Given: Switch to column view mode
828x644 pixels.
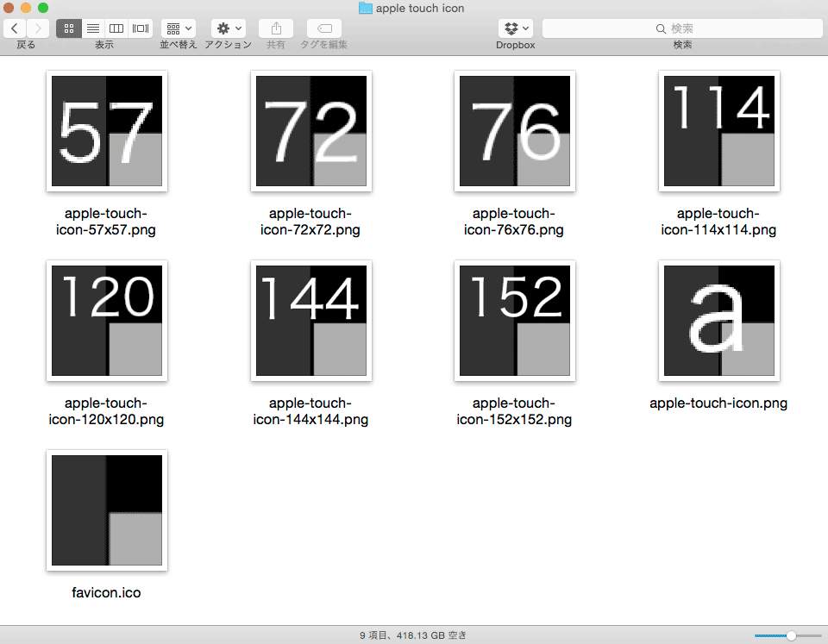Looking at the screenshot, I should 116,28.
